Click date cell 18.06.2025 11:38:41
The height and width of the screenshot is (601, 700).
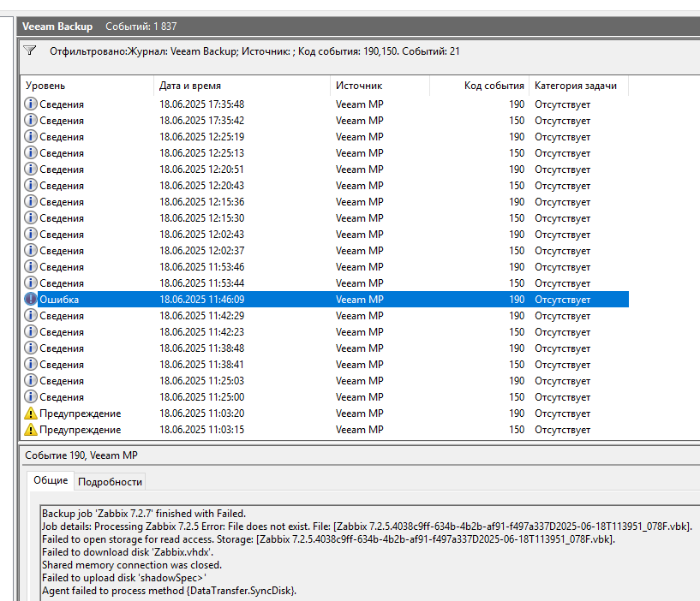(202, 365)
